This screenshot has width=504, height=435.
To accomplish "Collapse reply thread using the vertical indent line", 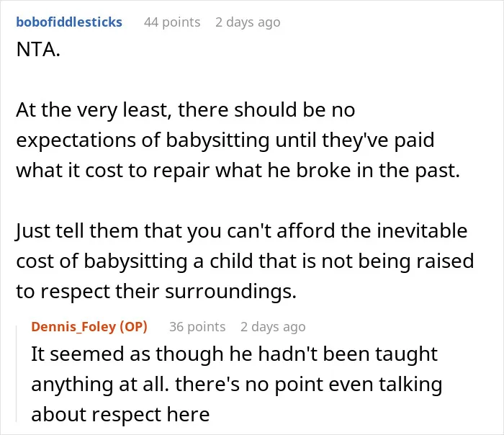I will [x=17, y=373].
